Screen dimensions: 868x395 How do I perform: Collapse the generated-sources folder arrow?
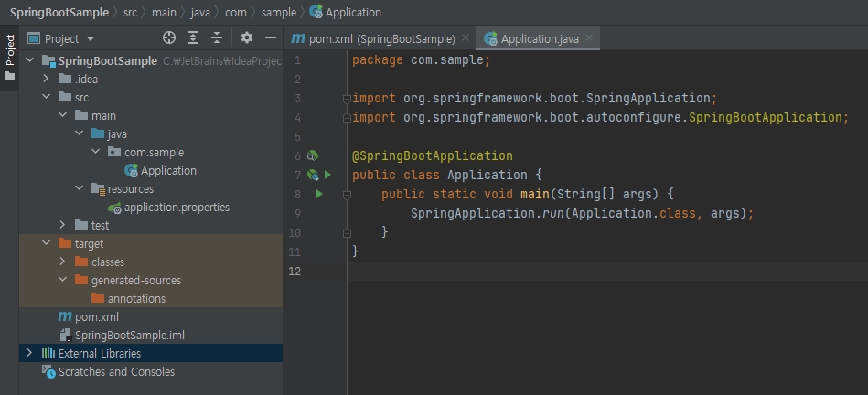coord(62,280)
